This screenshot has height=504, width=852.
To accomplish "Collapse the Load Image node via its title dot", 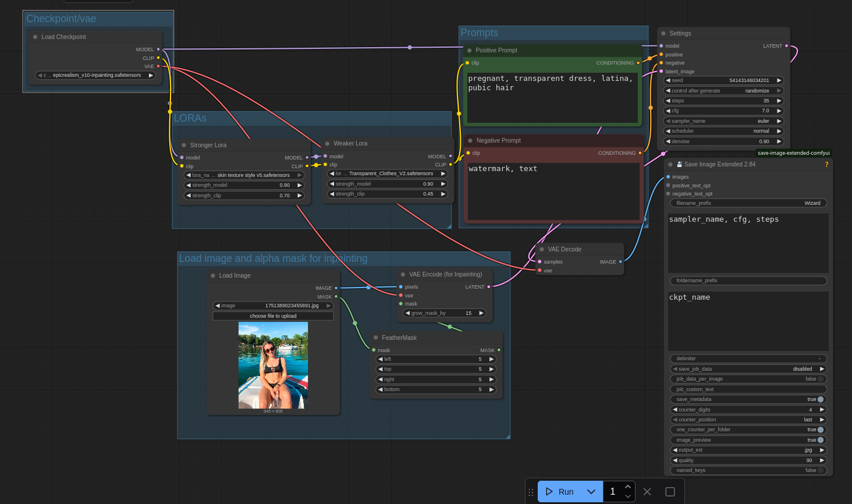I will coord(213,275).
